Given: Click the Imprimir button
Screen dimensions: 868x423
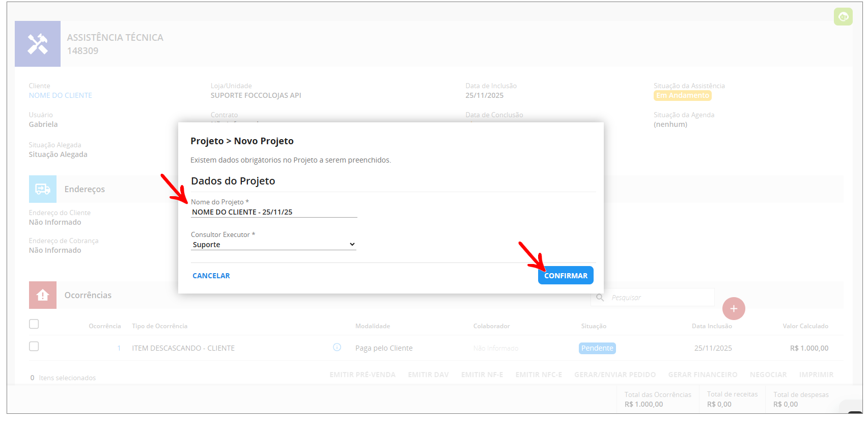Looking at the screenshot, I should 816,375.
